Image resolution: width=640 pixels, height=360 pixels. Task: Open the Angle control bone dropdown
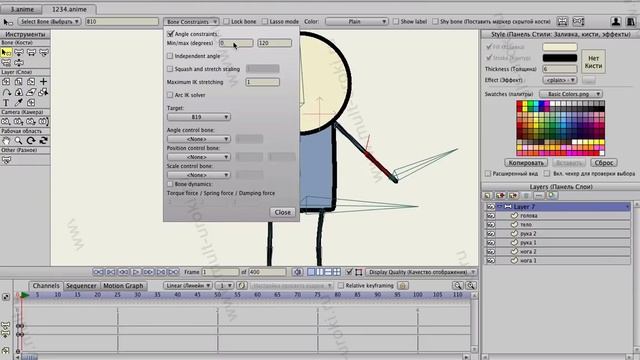click(198, 139)
